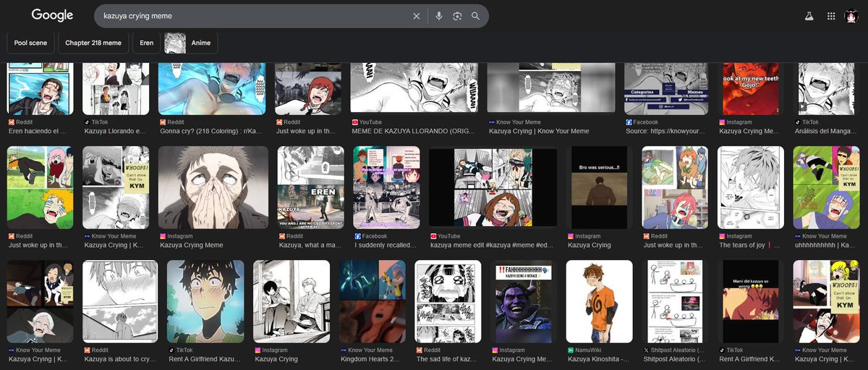Image resolution: width=868 pixels, height=370 pixels.
Task: Open 'kazuya meme edit #kazuya #meme' YouTube caption
Action: (491, 245)
